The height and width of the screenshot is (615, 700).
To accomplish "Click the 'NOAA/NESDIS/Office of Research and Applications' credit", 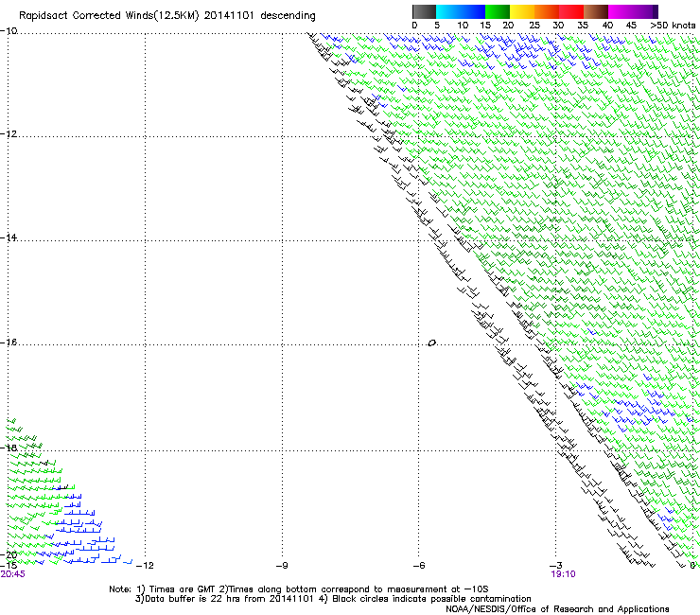I will coord(557,609).
